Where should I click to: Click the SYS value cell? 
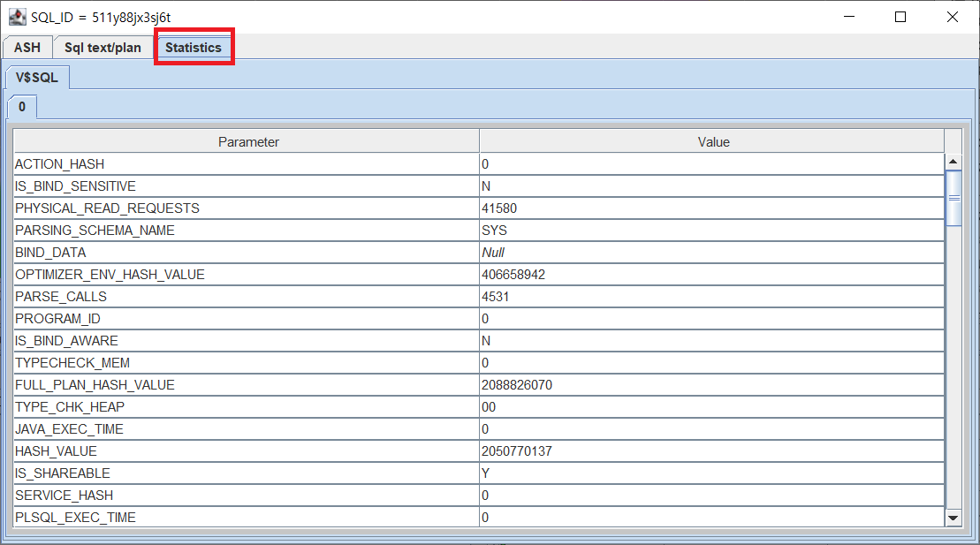point(712,231)
